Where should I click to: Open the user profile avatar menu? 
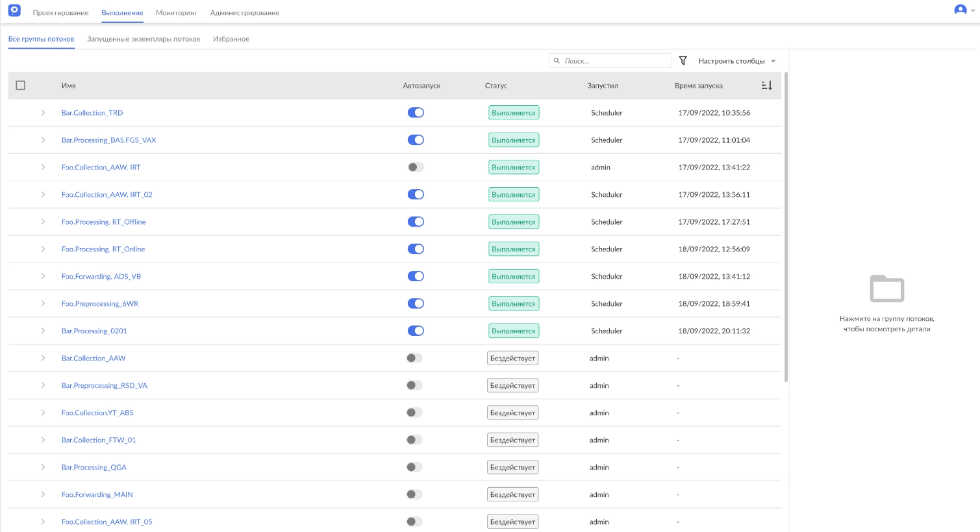coord(960,10)
